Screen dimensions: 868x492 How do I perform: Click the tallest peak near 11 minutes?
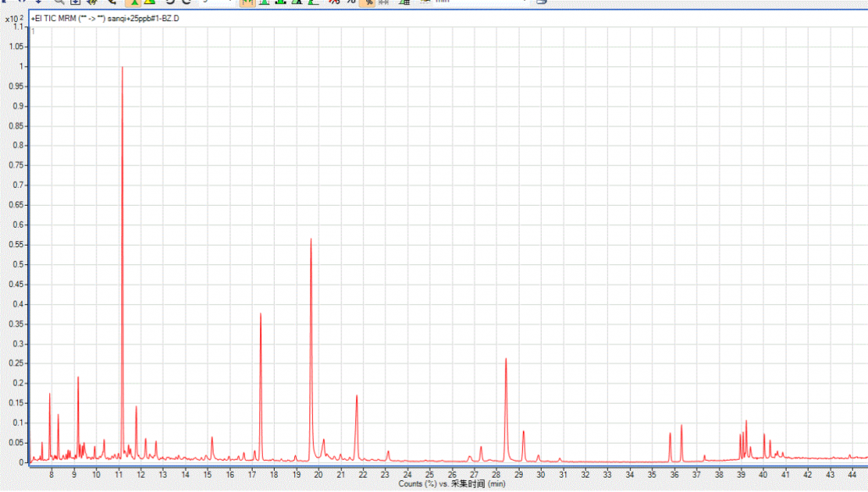coord(122,68)
